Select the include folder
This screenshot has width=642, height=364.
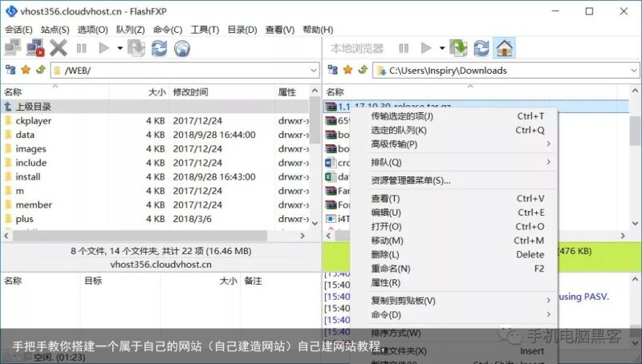point(156,163)
